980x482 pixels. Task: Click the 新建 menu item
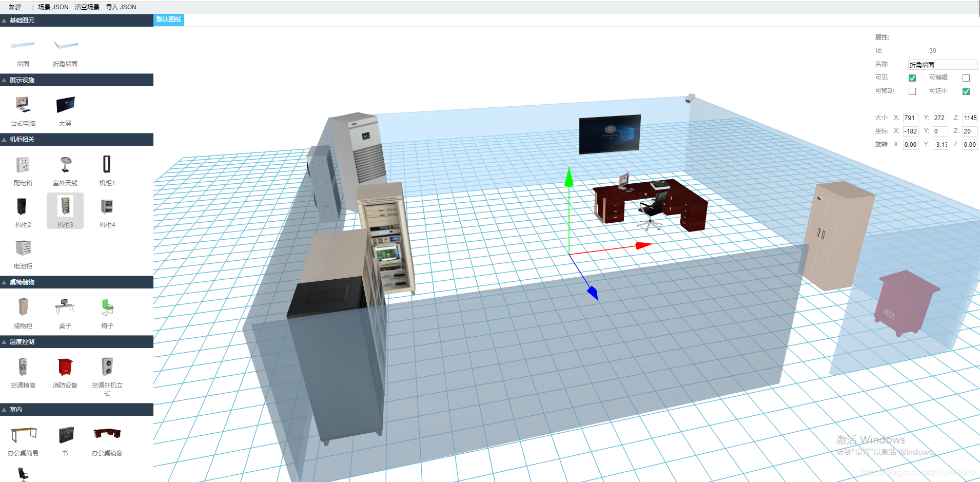[x=15, y=7]
